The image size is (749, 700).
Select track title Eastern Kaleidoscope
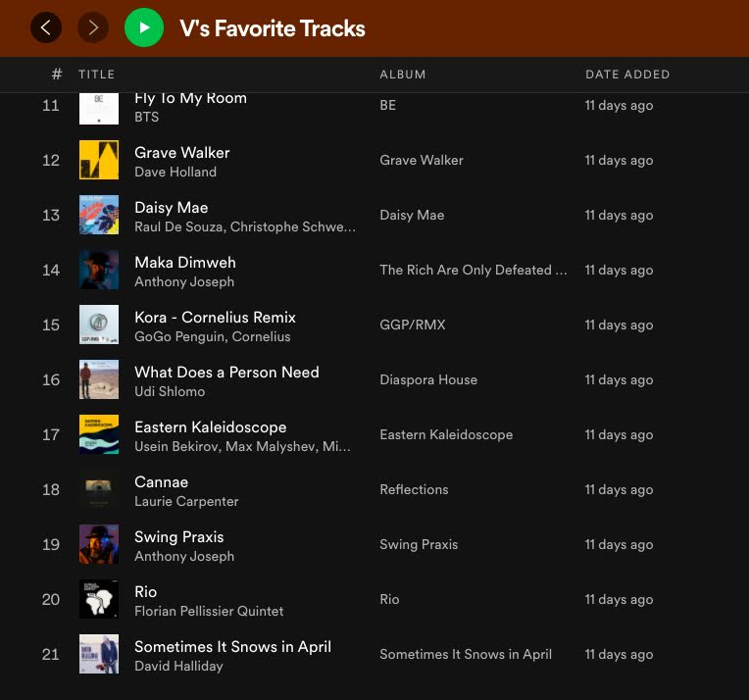[x=211, y=427]
